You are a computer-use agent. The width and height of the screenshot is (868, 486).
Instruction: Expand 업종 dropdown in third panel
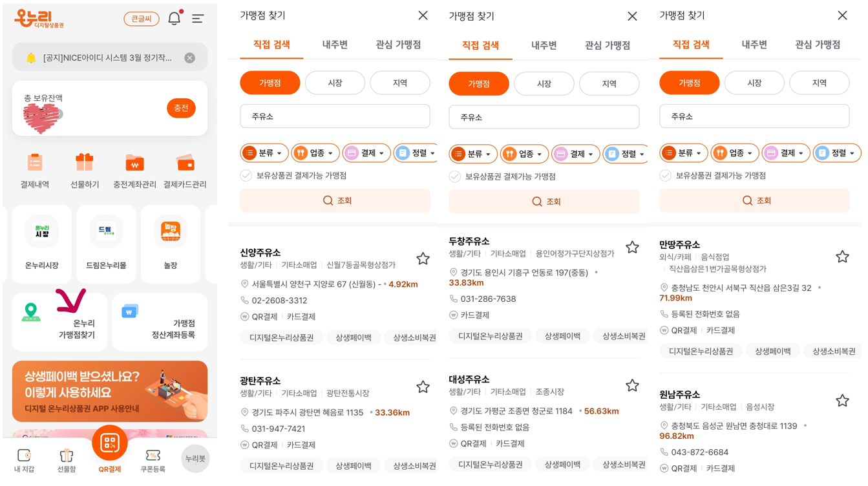[734, 153]
